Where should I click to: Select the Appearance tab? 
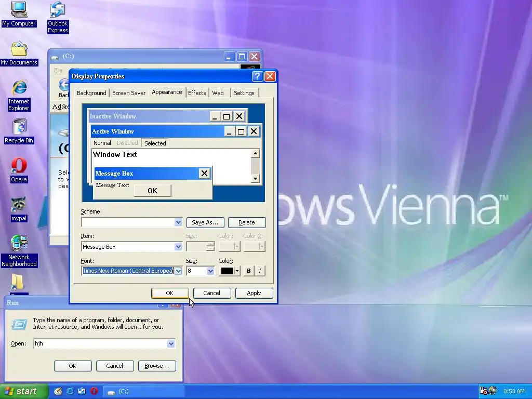(x=167, y=92)
